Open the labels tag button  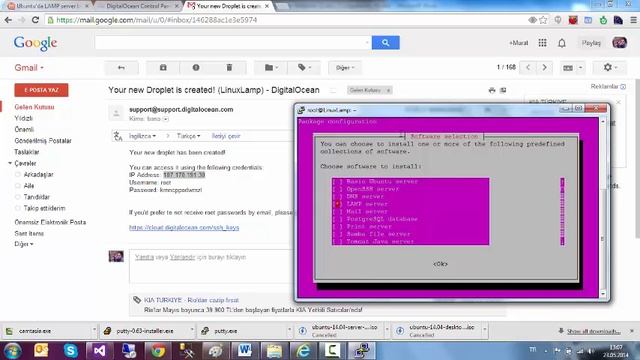click(304, 68)
